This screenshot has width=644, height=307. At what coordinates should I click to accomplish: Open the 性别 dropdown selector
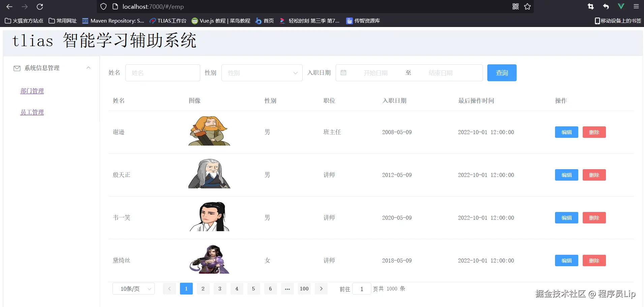[x=262, y=73]
